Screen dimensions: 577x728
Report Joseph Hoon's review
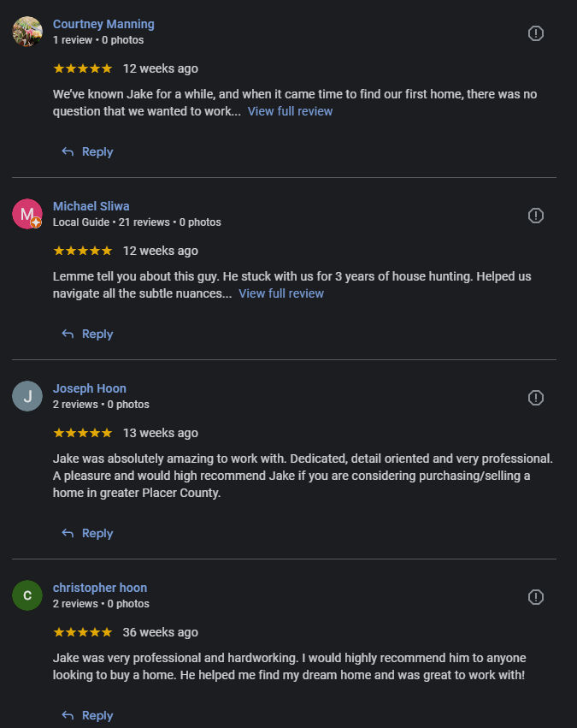coord(536,398)
